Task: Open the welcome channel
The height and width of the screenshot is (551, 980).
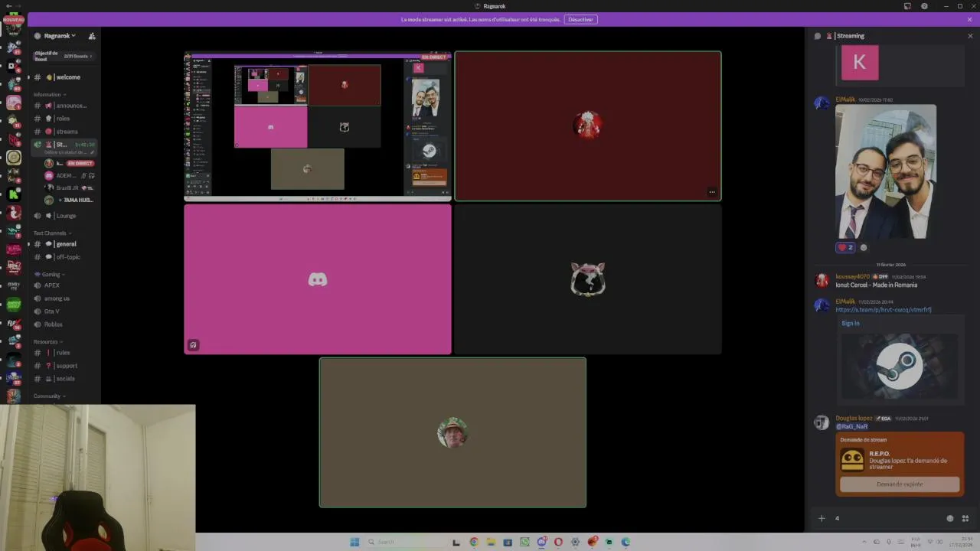Action: pyautogui.click(x=64, y=77)
